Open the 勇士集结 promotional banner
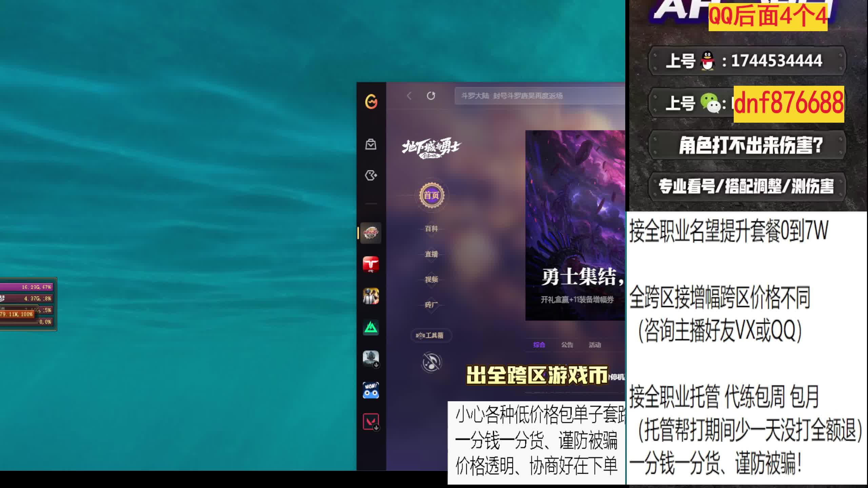868x488 pixels. 575,225
